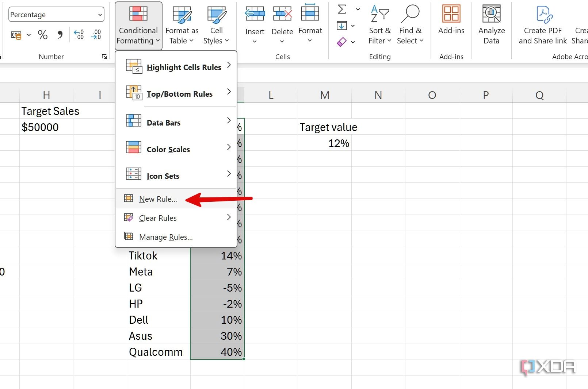588x389 pixels.
Task: Open the Number Format dialog launcher
Action: pyautogui.click(x=104, y=57)
